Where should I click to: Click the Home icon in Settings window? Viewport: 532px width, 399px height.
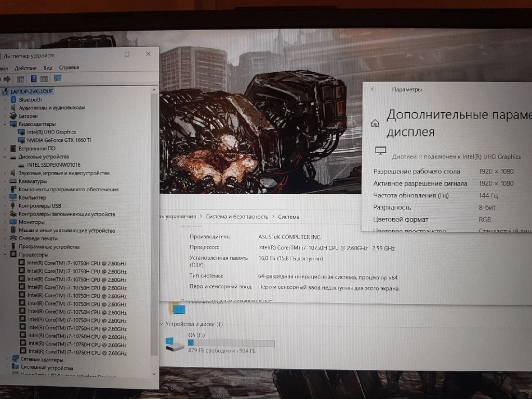(375, 124)
